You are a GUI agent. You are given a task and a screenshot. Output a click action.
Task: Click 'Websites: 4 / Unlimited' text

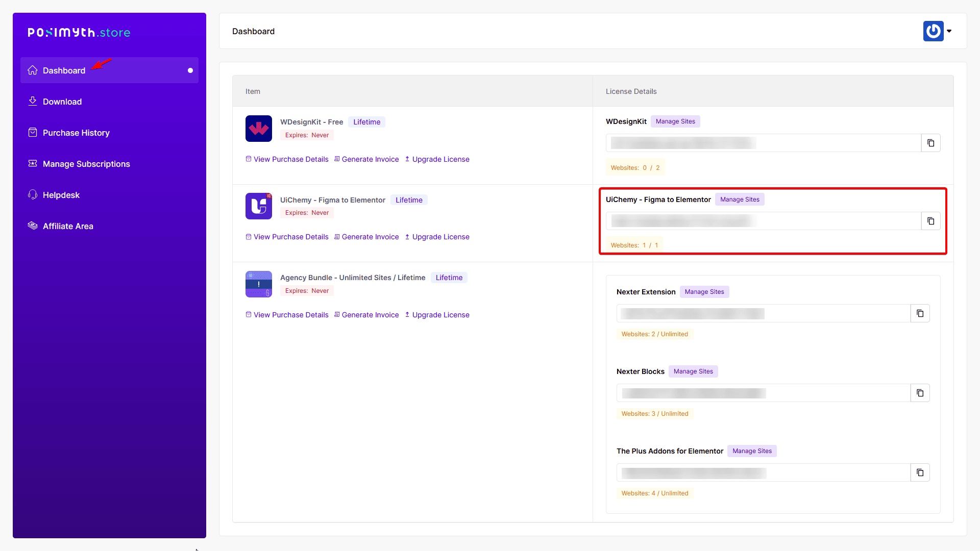654,493
